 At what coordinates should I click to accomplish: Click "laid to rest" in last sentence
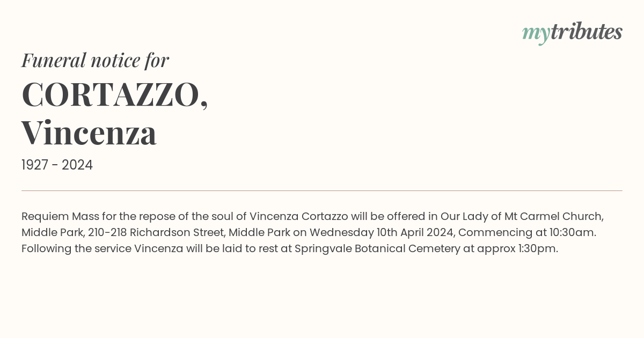[x=241, y=249]
